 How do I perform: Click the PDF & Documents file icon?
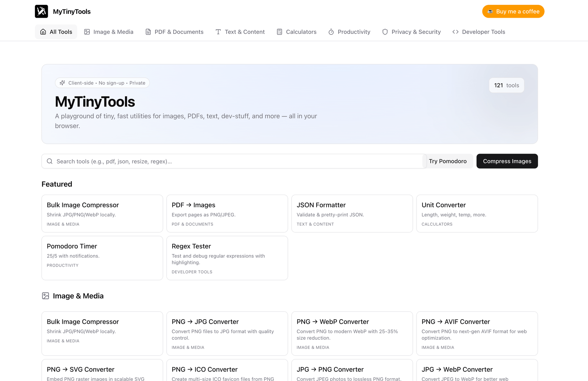148,32
